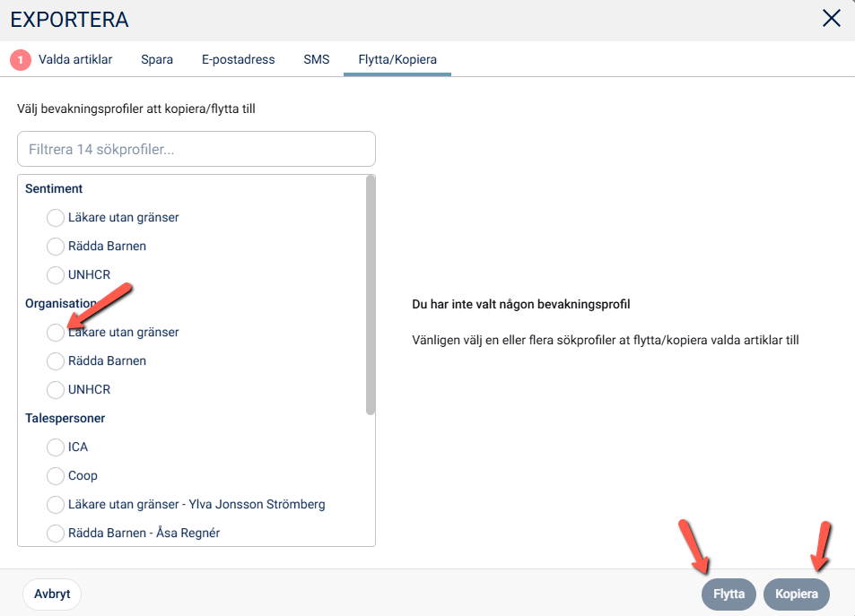Close the Exportera dialog with the X
855x616 pixels.
click(831, 19)
